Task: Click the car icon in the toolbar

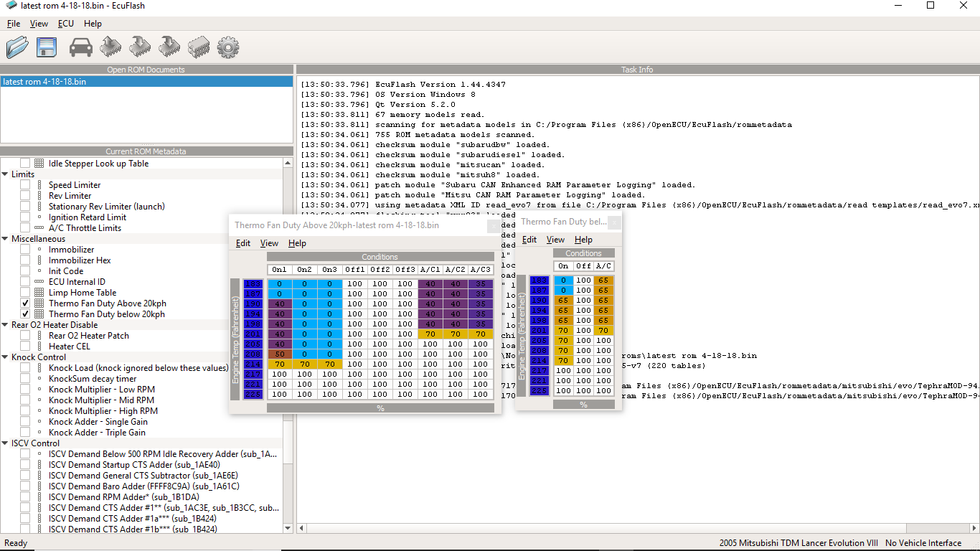Action: click(x=80, y=47)
